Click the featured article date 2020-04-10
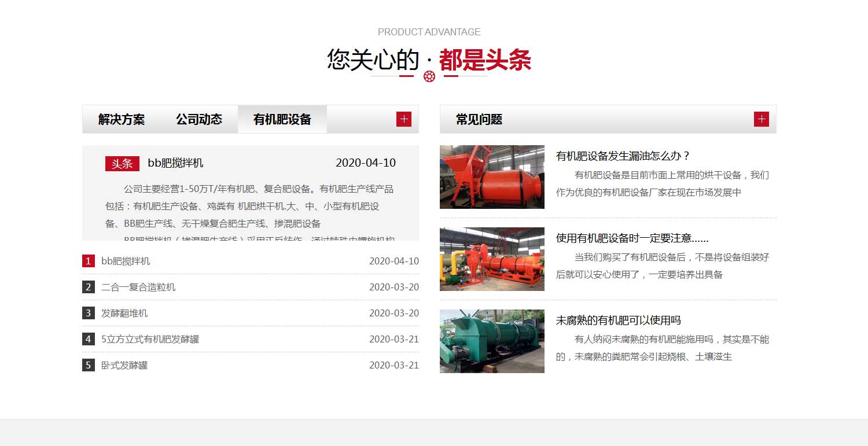 tap(366, 163)
